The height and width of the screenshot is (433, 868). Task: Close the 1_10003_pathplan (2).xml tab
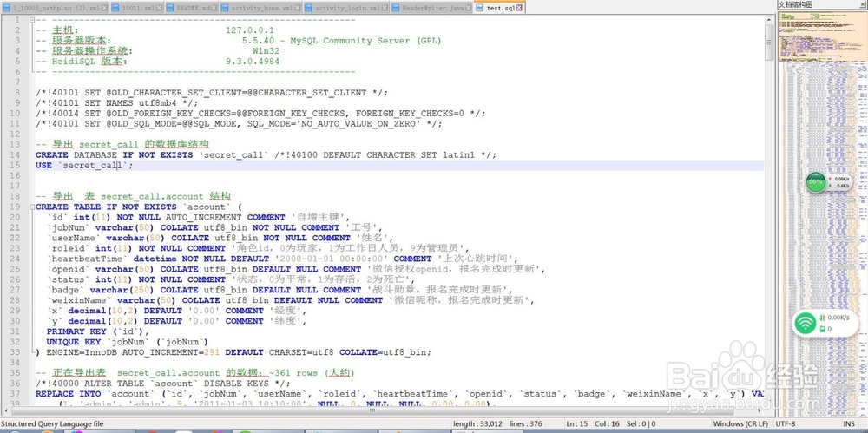point(103,9)
